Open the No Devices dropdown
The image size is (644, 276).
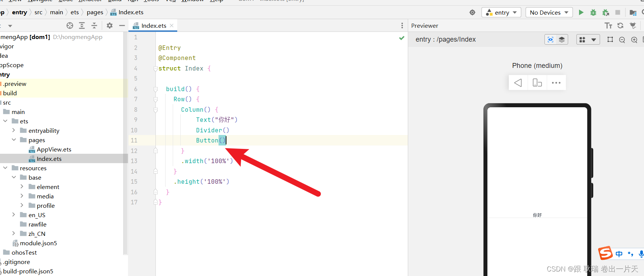[x=549, y=12]
